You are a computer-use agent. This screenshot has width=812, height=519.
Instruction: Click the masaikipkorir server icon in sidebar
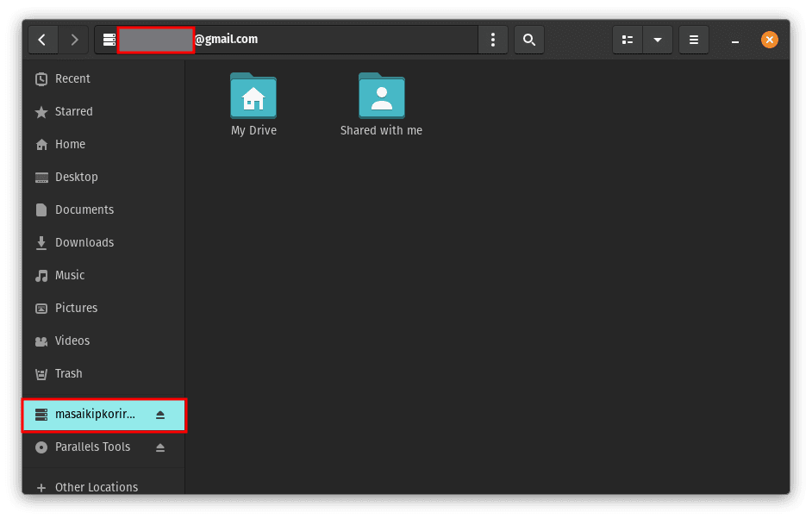pos(41,415)
